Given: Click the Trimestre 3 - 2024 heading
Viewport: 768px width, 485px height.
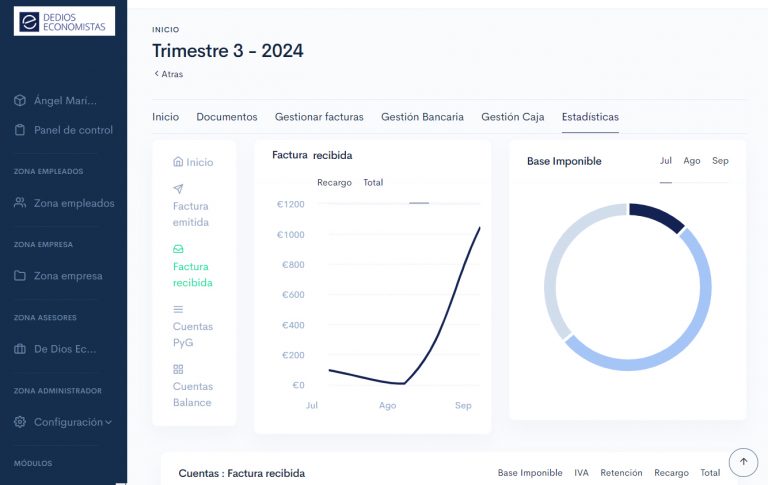Looking at the screenshot, I should 228,50.
